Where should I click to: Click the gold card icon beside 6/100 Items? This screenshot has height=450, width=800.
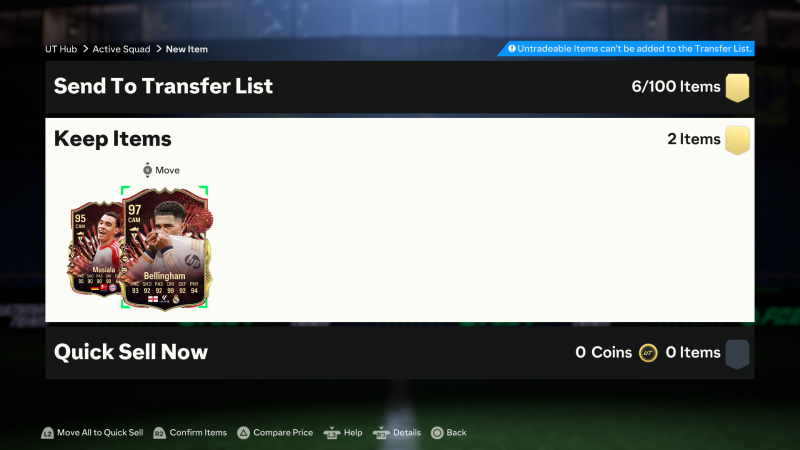click(737, 88)
